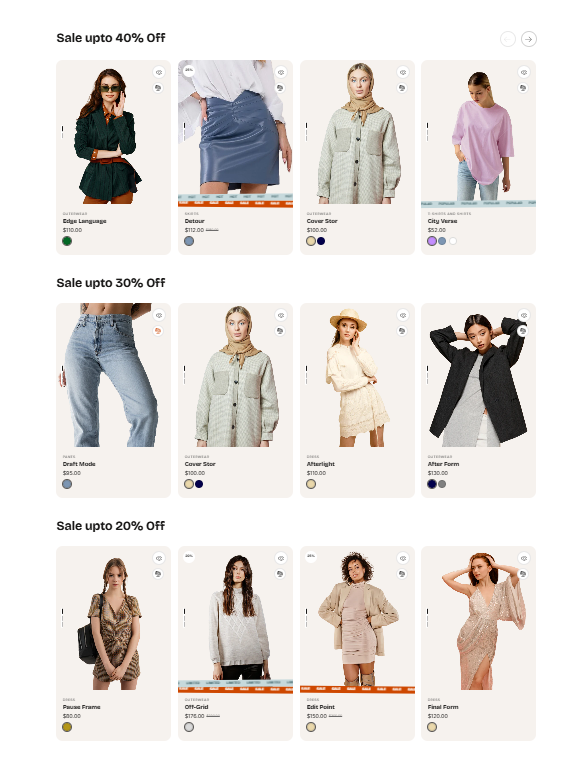This screenshot has width=574, height=761.
Task: Open quick view eye icon on Pause Frame
Action: [159, 558]
